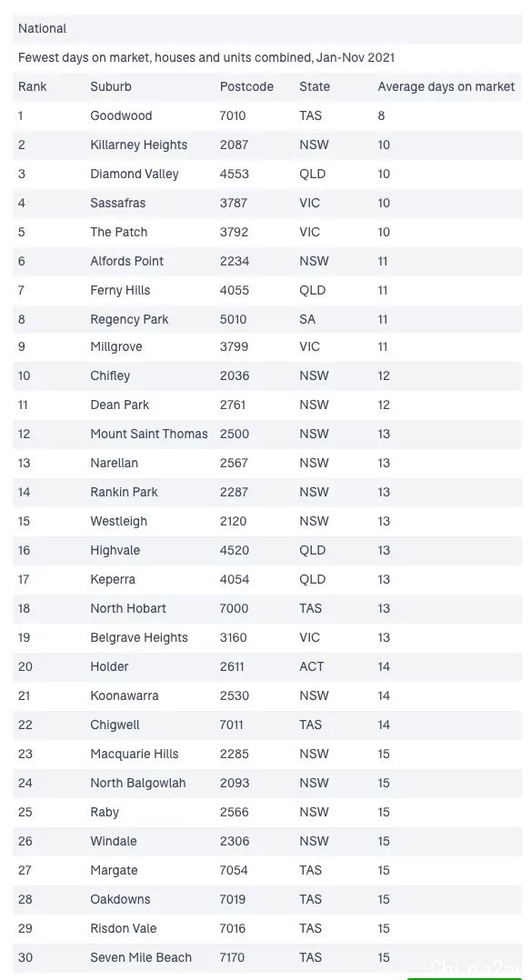
Task: Select SA state cell for Regency Park
Action: pyautogui.click(x=307, y=319)
